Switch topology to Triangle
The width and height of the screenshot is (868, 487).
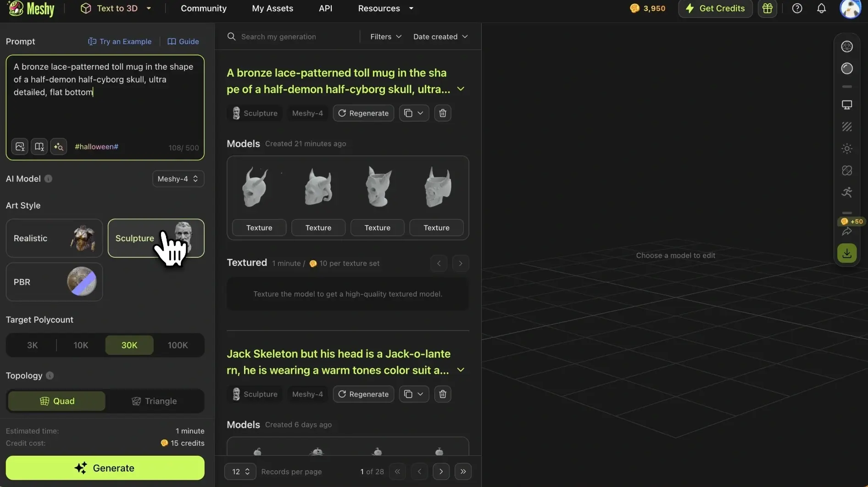(x=154, y=401)
